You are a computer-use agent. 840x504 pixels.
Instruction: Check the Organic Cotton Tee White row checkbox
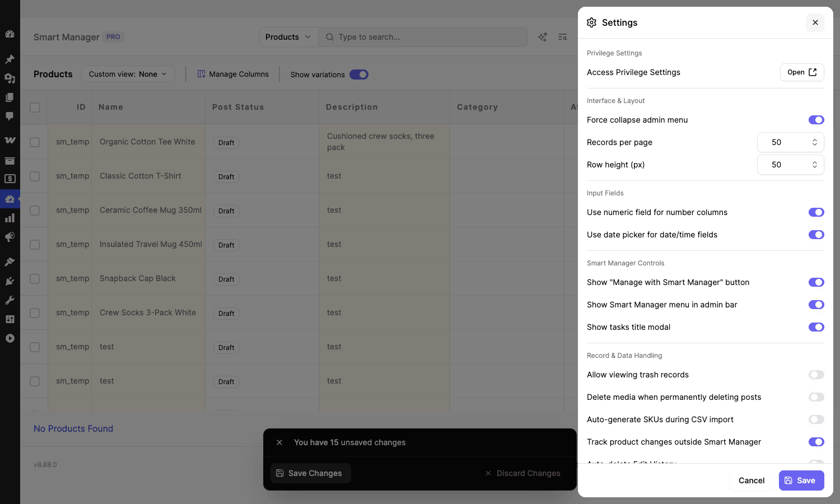pos(35,142)
